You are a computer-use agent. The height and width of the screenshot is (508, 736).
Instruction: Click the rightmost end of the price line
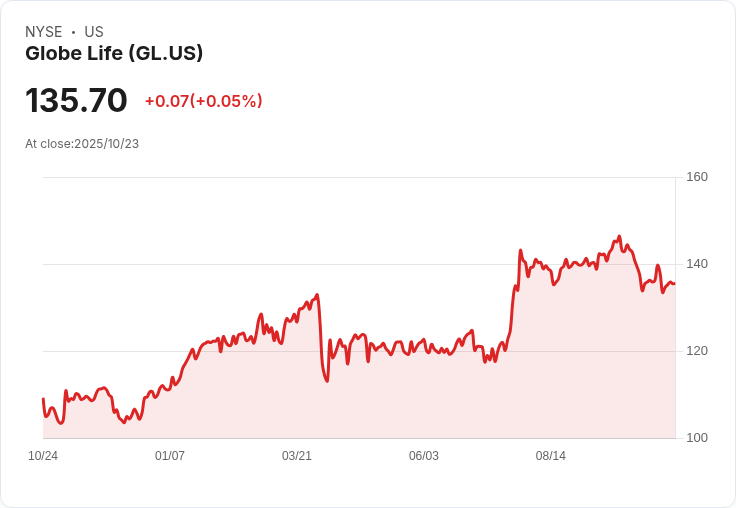click(x=674, y=284)
